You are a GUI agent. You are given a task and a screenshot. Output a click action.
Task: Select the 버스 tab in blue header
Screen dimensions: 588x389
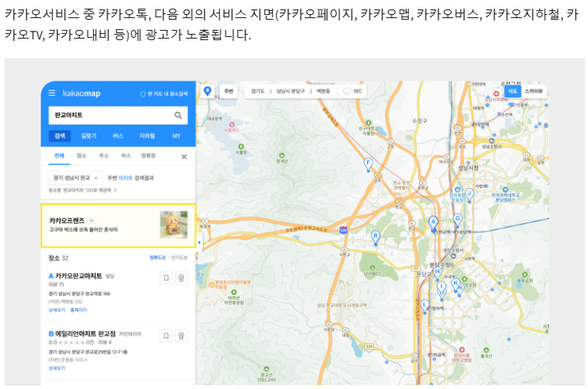click(x=117, y=135)
